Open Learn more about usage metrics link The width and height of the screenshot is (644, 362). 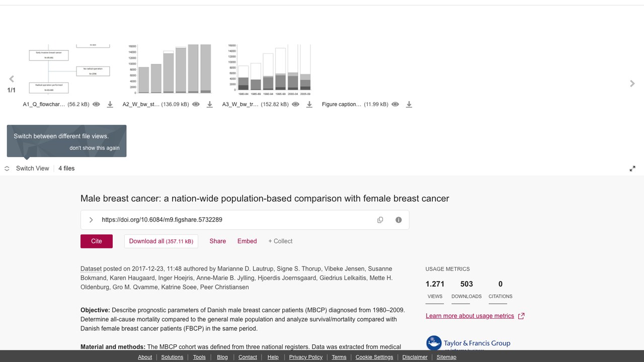click(x=475, y=316)
